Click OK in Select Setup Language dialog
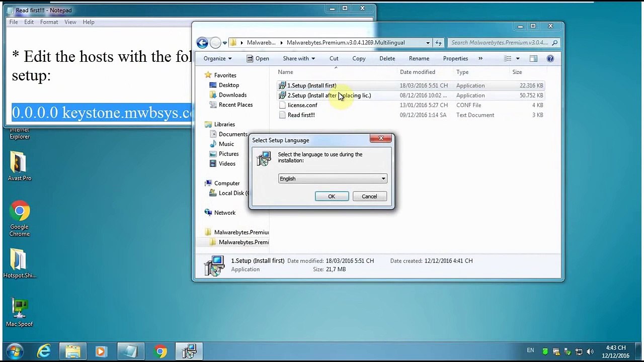Screen dimensions: 644x362 coord(332,197)
